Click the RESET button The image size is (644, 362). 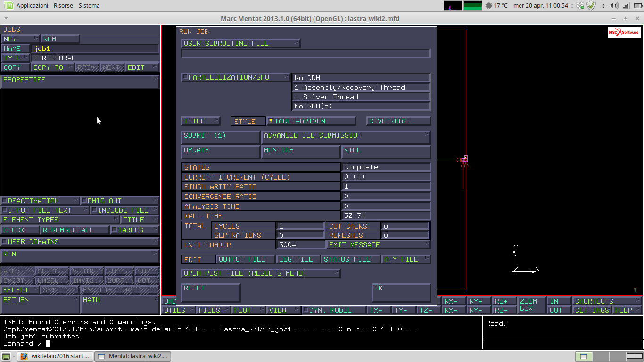(211, 293)
